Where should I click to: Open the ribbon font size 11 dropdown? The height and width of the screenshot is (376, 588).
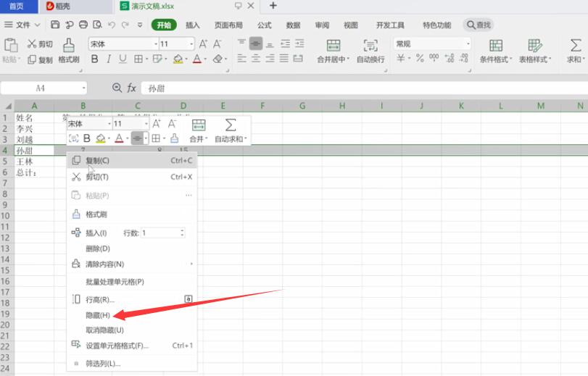click(191, 44)
